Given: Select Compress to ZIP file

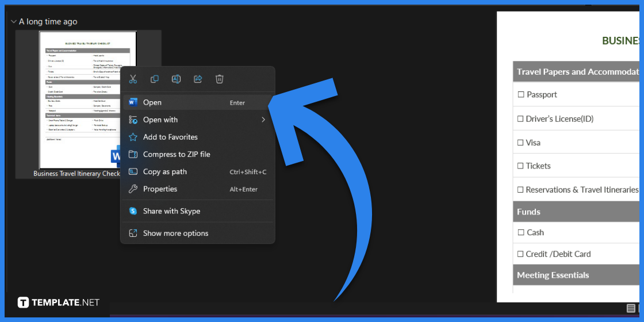Looking at the screenshot, I should tap(177, 154).
